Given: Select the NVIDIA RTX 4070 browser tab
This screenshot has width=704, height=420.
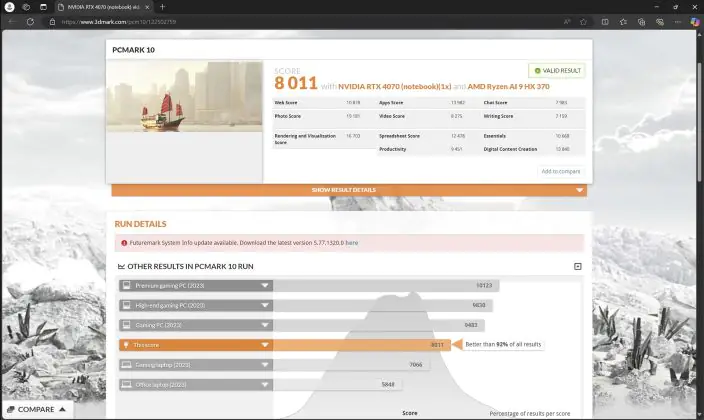Looking at the screenshot, I should [x=104, y=7].
